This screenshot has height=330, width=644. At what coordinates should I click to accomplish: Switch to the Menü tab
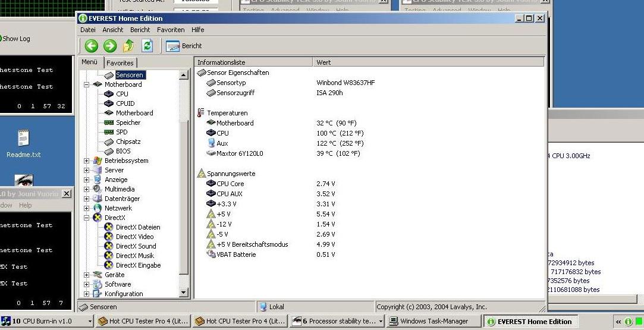tap(90, 62)
